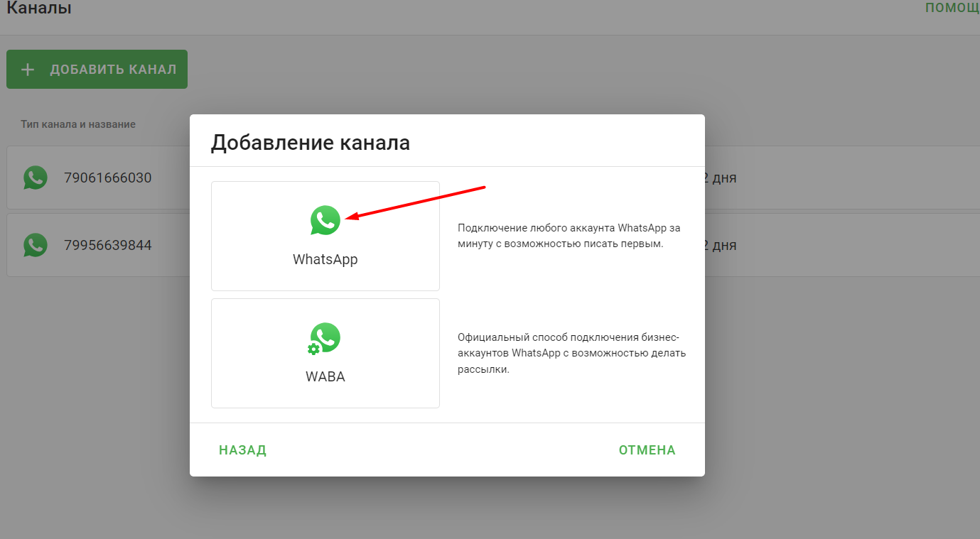The image size is (980, 539).
Task: Click description about connecting any WhatsApp account
Action: [x=569, y=236]
